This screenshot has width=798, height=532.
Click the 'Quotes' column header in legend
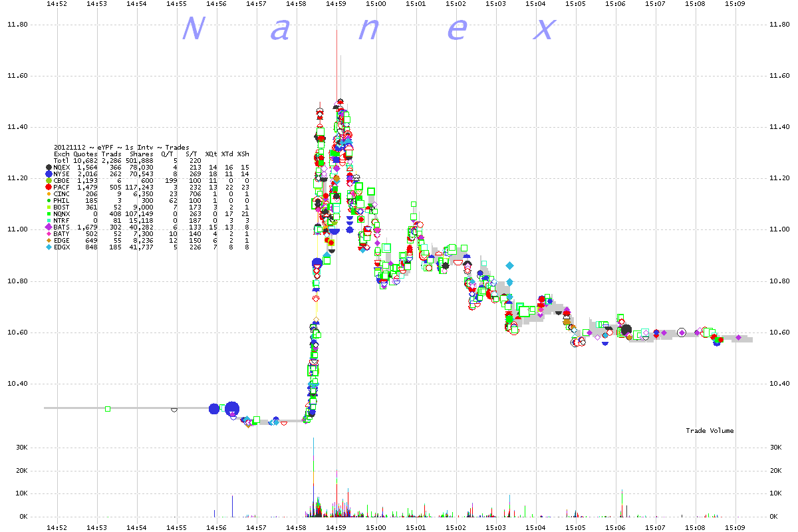click(85, 154)
